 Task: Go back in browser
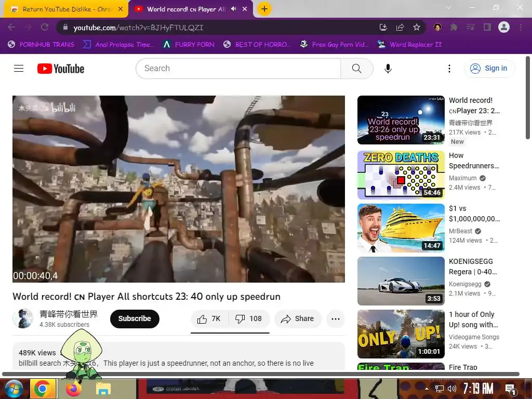click(x=11, y=27)
